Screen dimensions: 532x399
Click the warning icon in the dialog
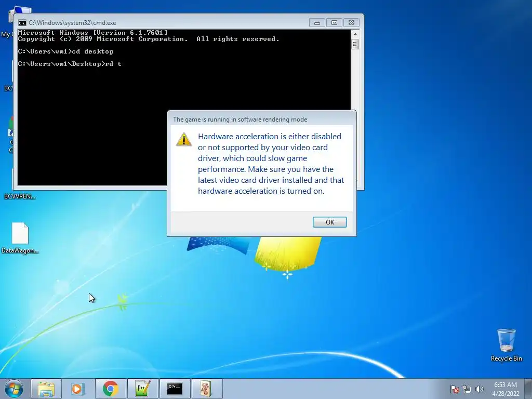pos(184,139)
